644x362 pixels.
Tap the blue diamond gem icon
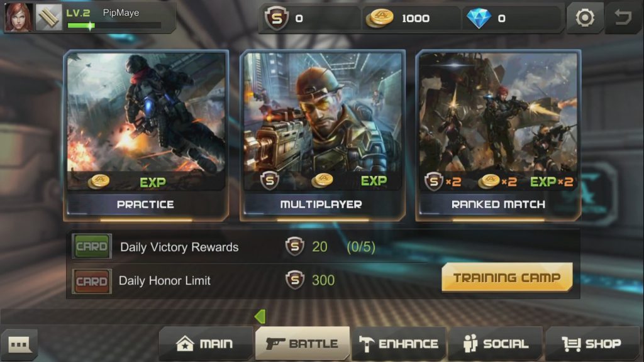pos(479,18)
